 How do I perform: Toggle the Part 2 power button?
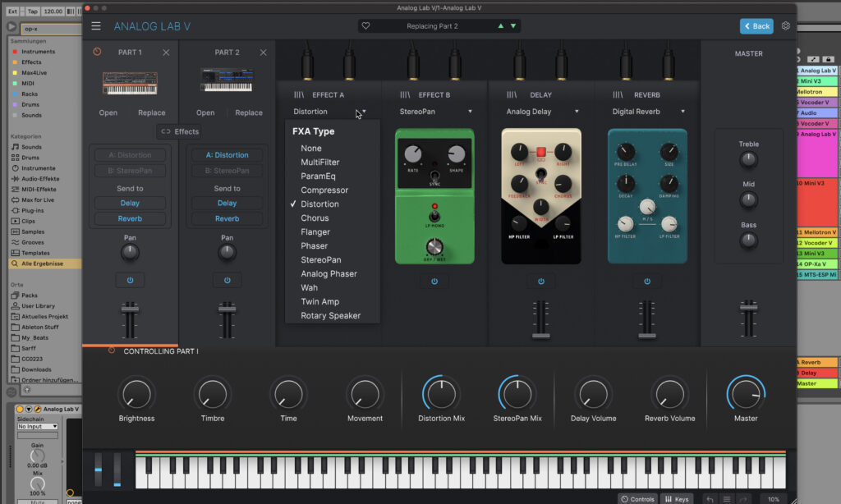[227, 280]
